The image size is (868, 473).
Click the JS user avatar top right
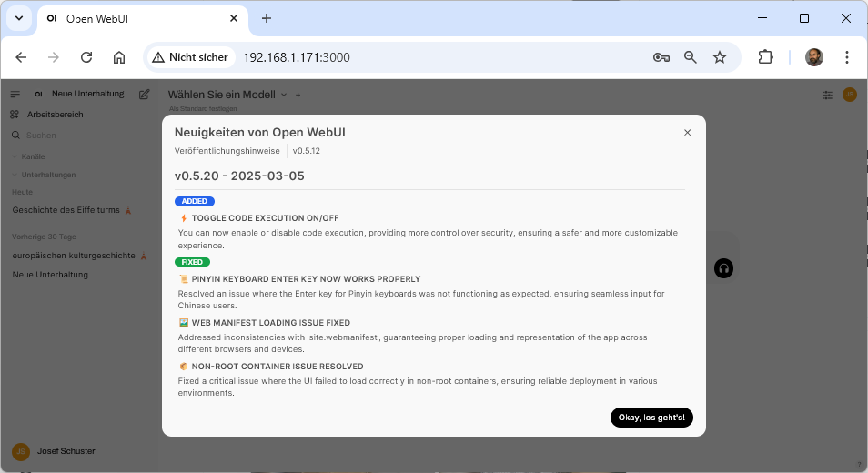pyautogui.click(x=850, y=95)
